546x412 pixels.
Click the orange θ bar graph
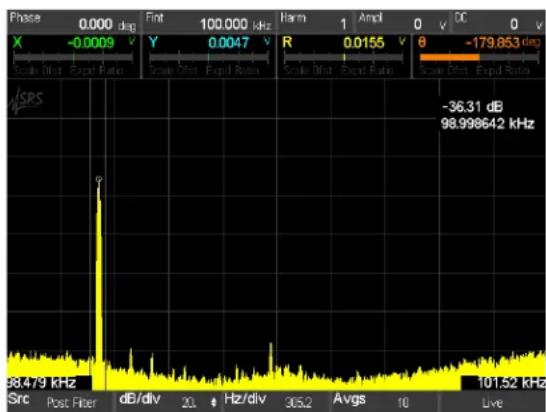click(x=479, y=57)
